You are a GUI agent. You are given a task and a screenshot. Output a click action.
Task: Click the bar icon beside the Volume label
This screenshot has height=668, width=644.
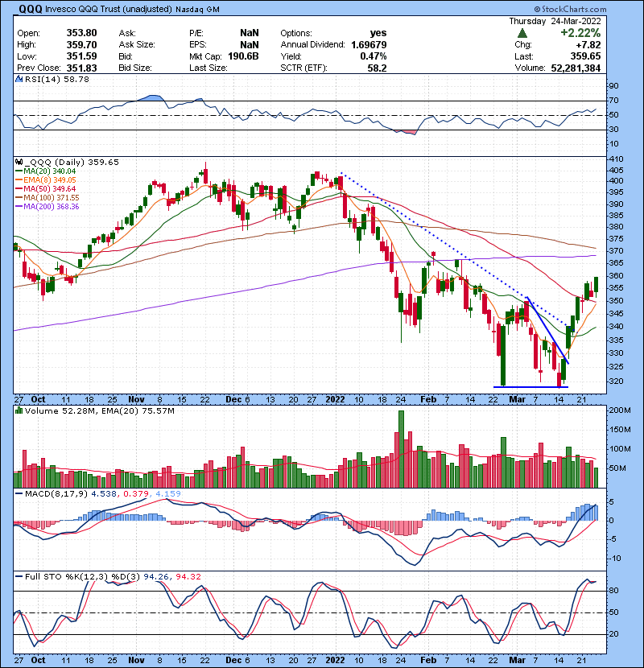19,411
